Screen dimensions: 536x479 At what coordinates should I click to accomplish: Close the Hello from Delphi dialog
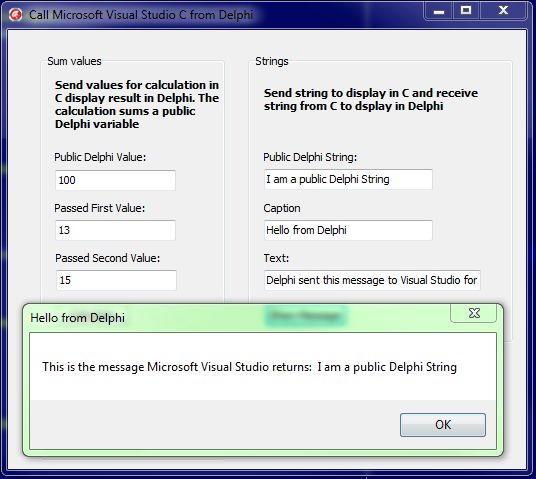pos(474,313)
